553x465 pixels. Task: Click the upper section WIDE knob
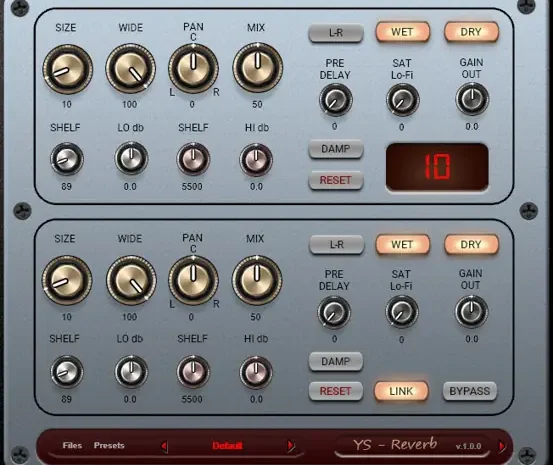(x=130, y=68)
